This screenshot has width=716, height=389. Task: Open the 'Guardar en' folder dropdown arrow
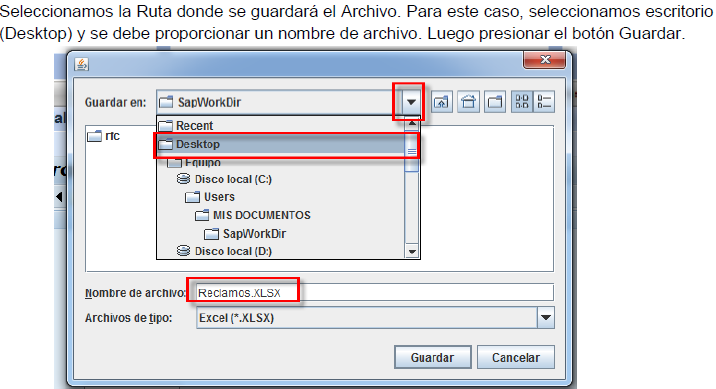pos(411,102)
